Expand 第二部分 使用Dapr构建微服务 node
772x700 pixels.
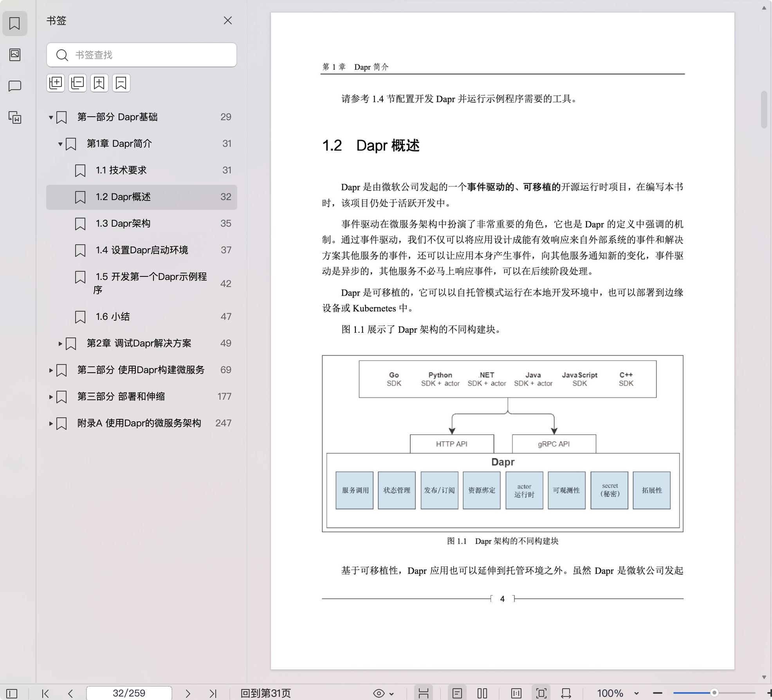[51, 370]
